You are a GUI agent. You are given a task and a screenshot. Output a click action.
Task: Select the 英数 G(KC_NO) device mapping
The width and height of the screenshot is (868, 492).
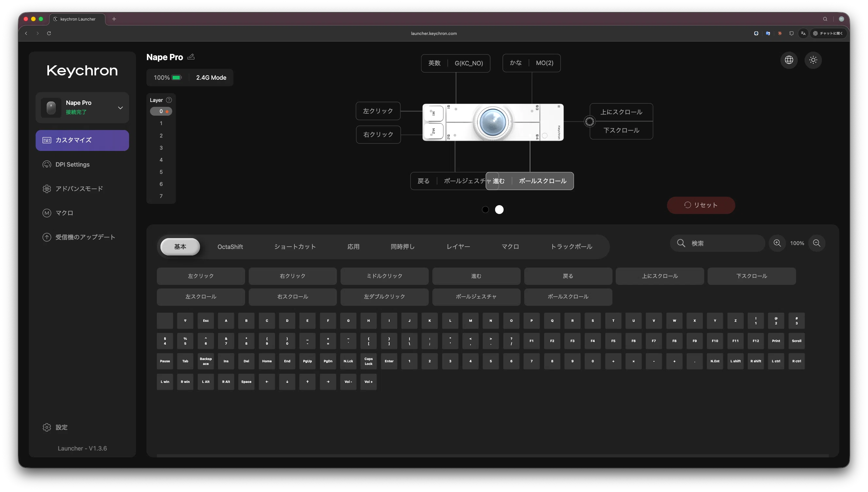pos(455,63)
